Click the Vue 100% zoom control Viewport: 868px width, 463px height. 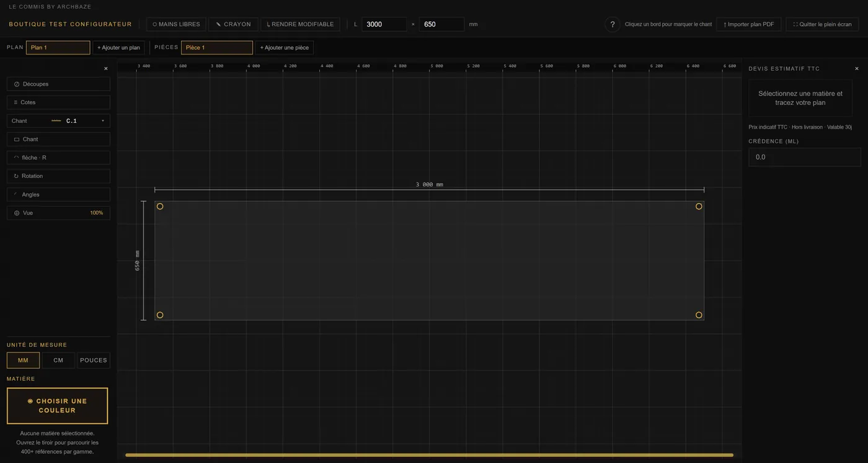(58, 213)
